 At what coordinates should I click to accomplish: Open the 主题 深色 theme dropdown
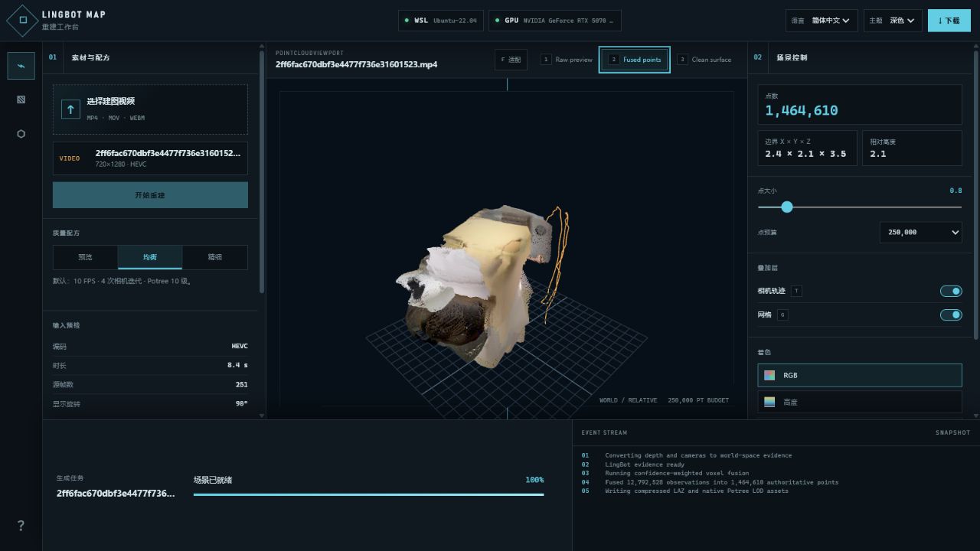coord(893,21)
